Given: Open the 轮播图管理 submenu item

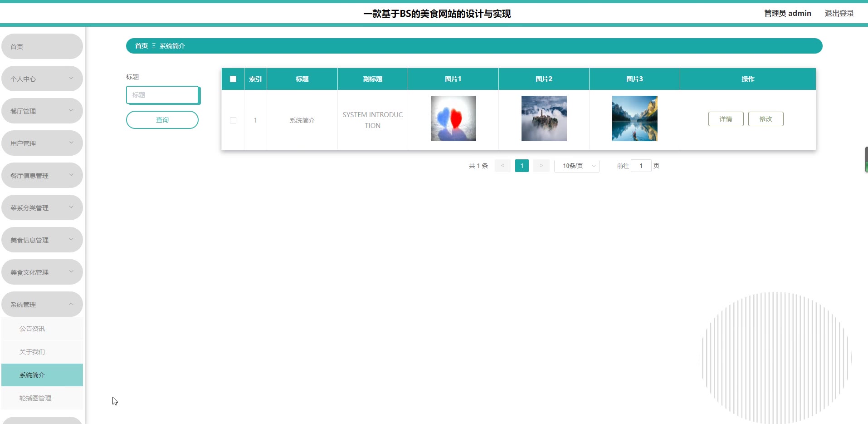Looking at the screenshot, I should click(42, 398).
